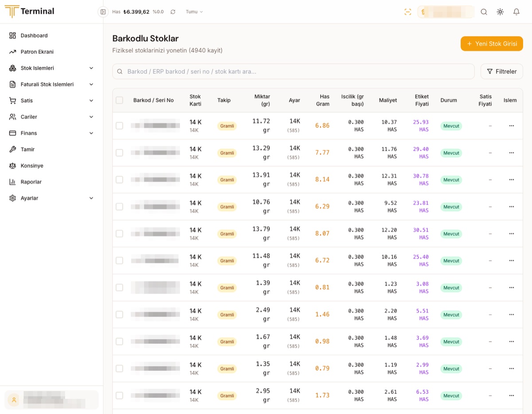Click the Patron Ekrani trend icon
Viewport: 532px width, 414px height.
coord(12,52)
